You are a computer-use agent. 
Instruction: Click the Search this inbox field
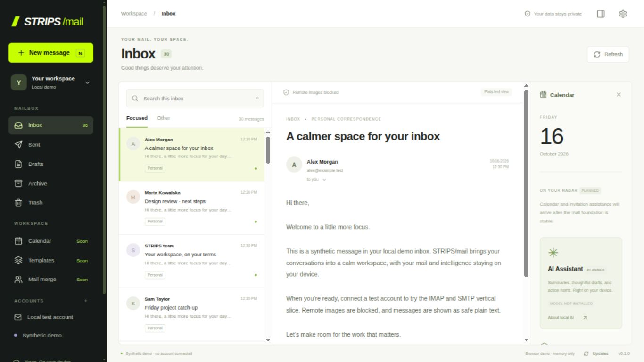click(195, 99)
